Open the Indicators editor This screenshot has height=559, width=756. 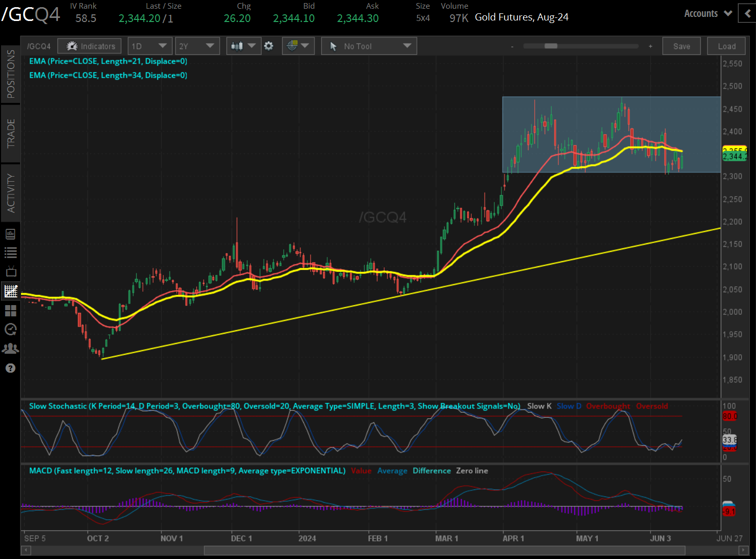click(x=89, y=46)
